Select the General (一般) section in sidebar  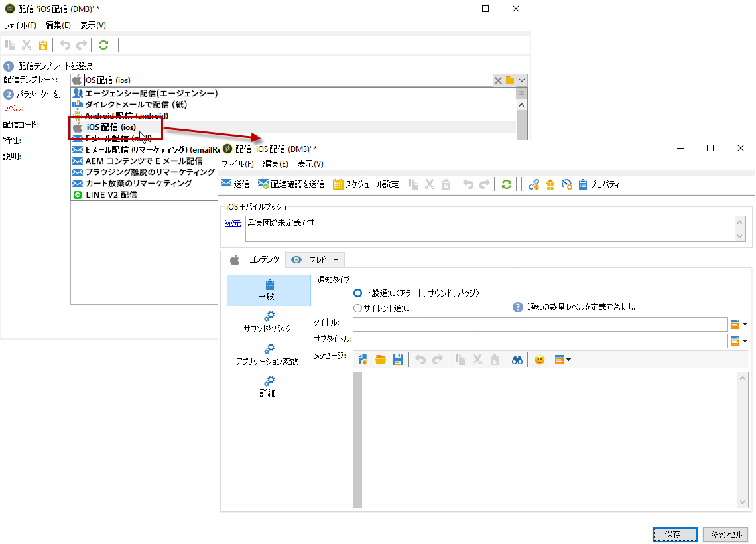[x=269, y=291]
